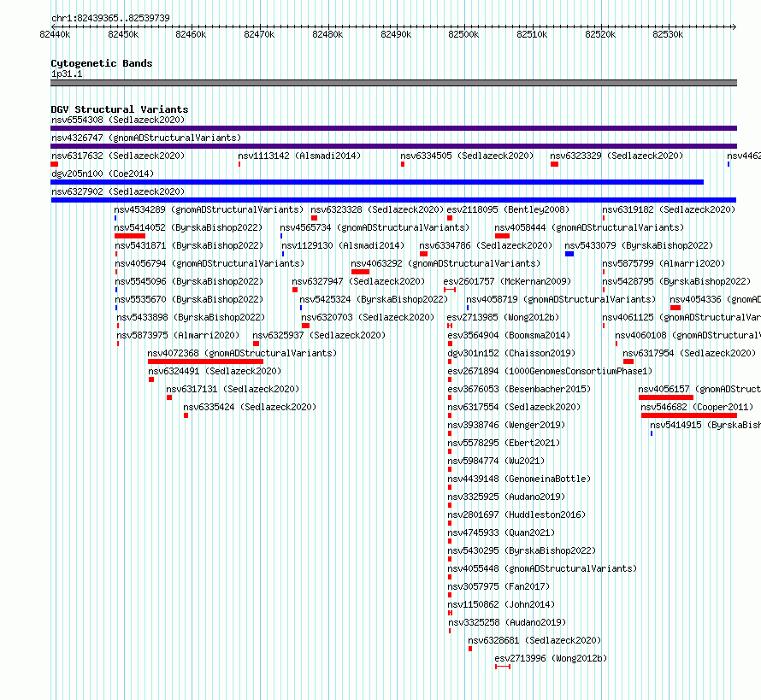Open the nsv5428795 (ByrskaBishop2022) label
This screenshot has height=700, width=761.
(x=676, y=281)
